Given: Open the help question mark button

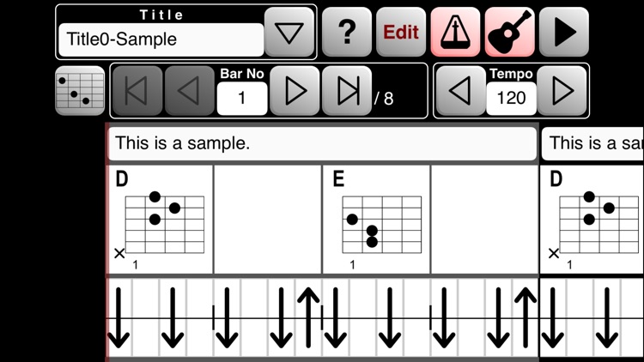Looking at the screenshot, I should [347, 33].
